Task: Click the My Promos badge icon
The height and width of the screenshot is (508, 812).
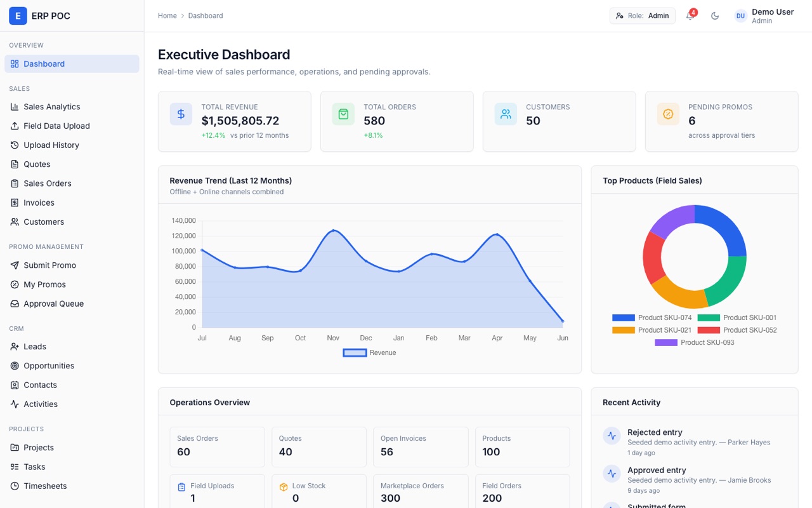Action: click(x=15, y=284)
